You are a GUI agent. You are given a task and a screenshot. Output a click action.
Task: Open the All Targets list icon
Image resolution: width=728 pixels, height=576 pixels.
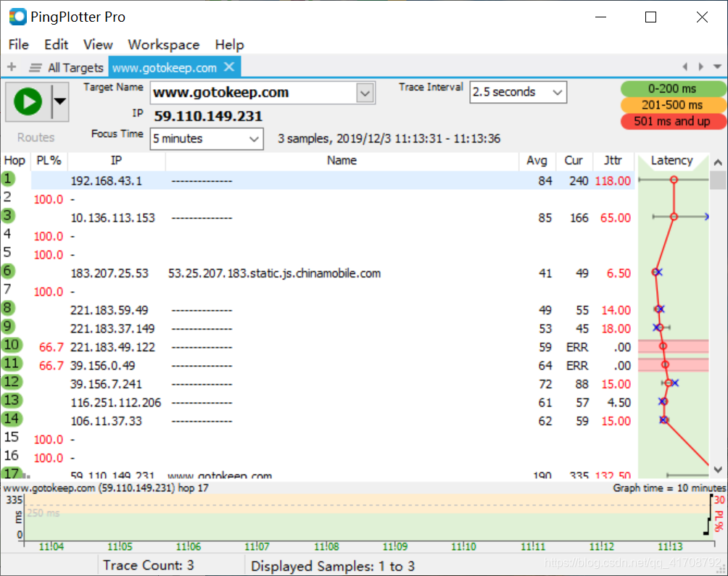(36, 67)
